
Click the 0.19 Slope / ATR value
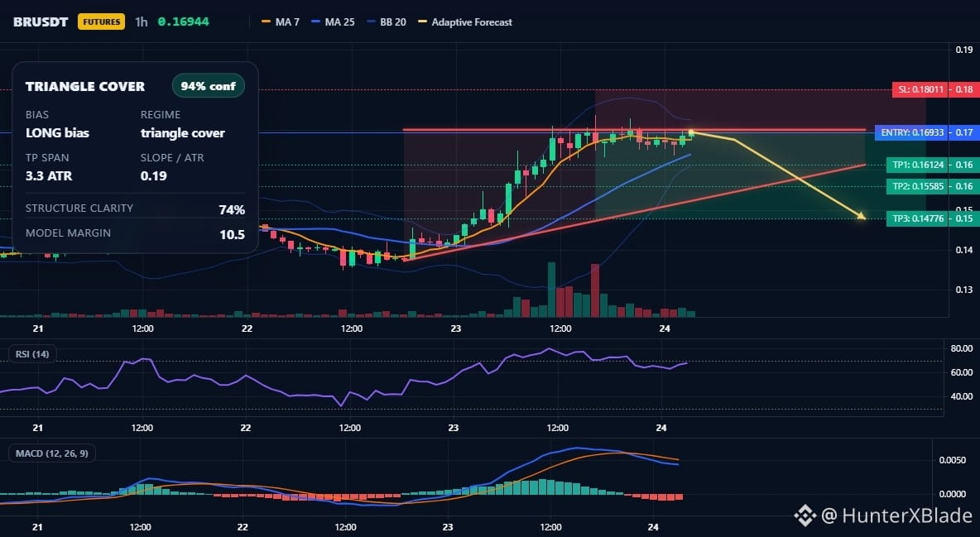coord(154,175)
